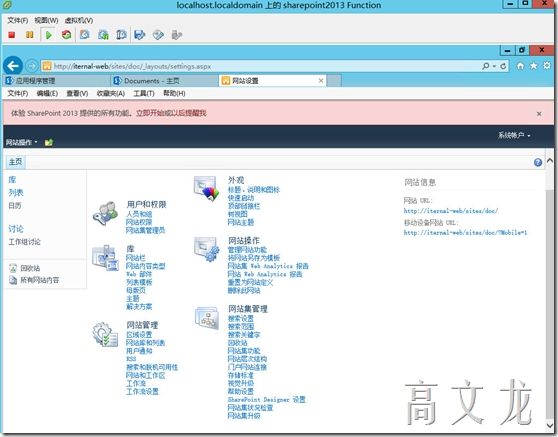Open the browser 帮助(H) menu
This screenshot has height=437, width=558.
tap(174, 93)
